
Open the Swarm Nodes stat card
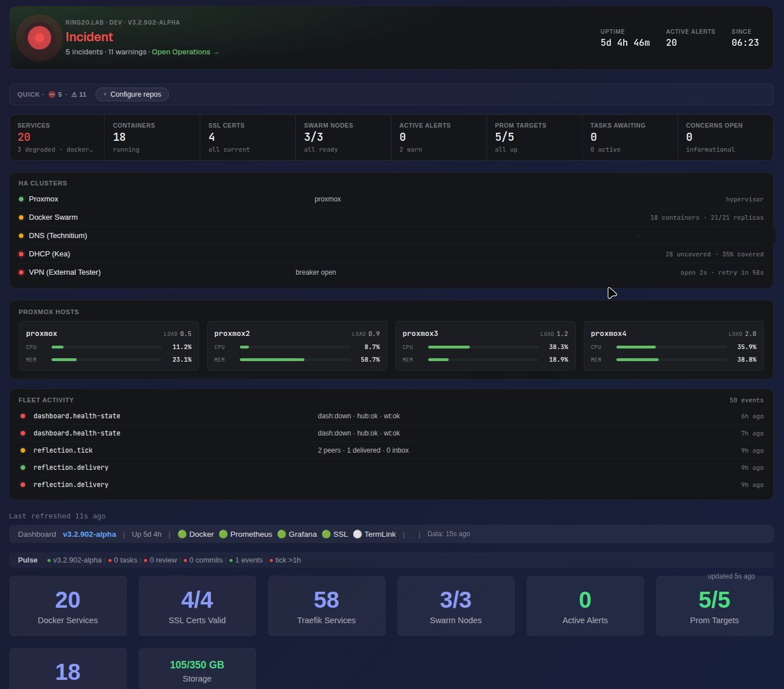click(x=343, y=137)
